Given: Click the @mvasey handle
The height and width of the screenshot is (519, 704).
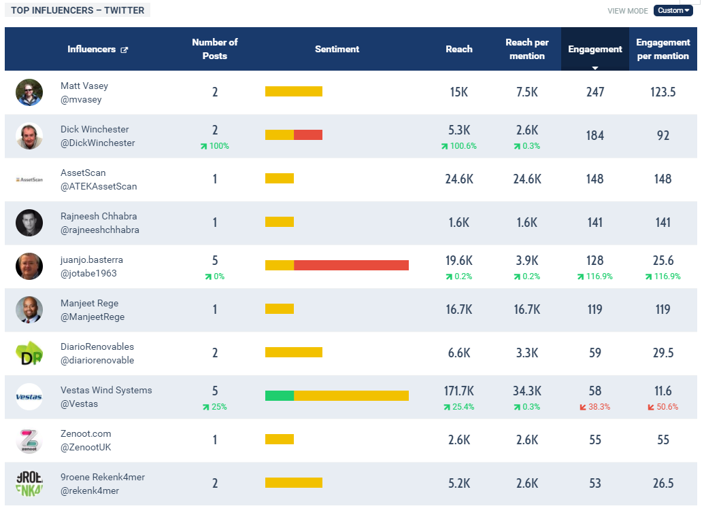Looking at the screenshot, I should coord(81,100).
